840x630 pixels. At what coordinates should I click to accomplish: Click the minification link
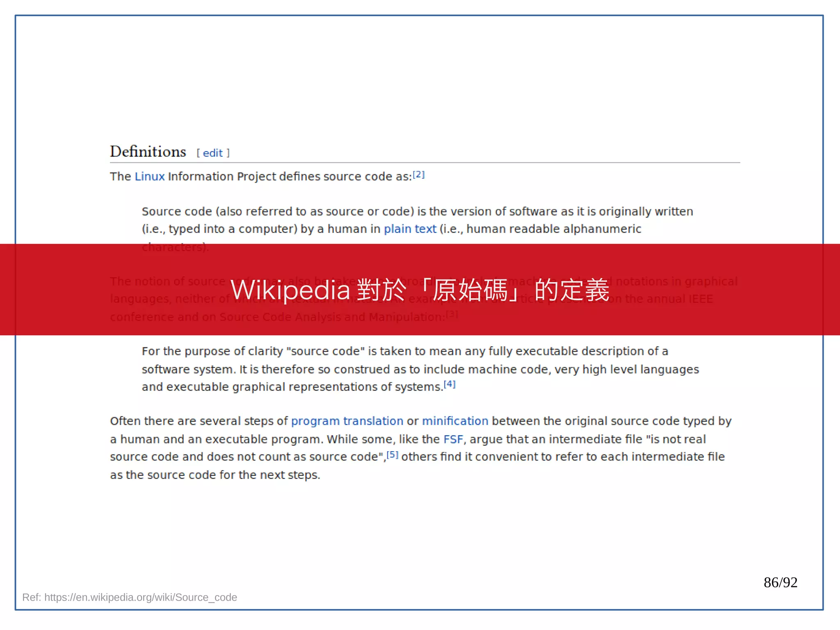pyautogui.click(x=455, y=421)
